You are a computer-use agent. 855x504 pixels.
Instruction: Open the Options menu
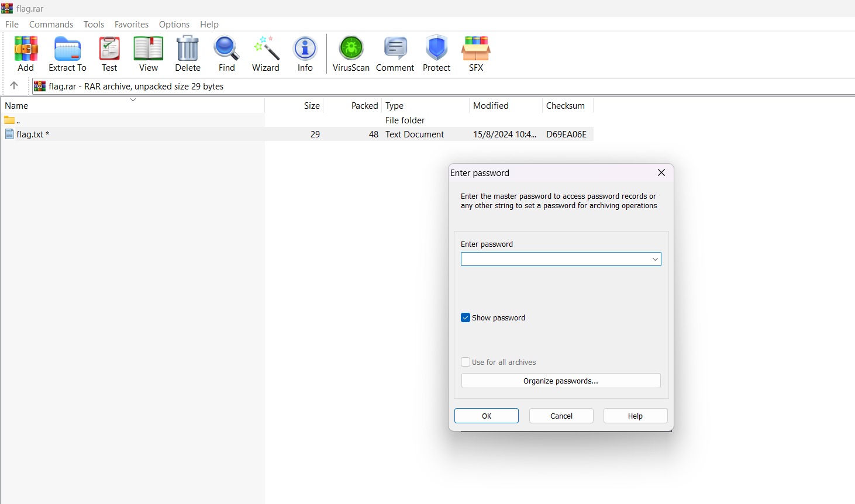click(x=174, y=25)
